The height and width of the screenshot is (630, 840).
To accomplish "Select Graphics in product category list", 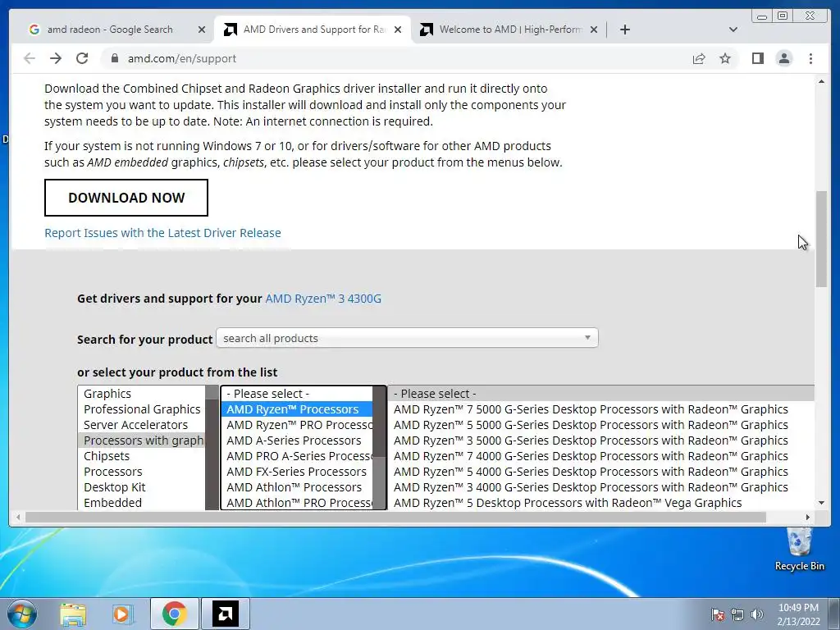I will [142, 394].
